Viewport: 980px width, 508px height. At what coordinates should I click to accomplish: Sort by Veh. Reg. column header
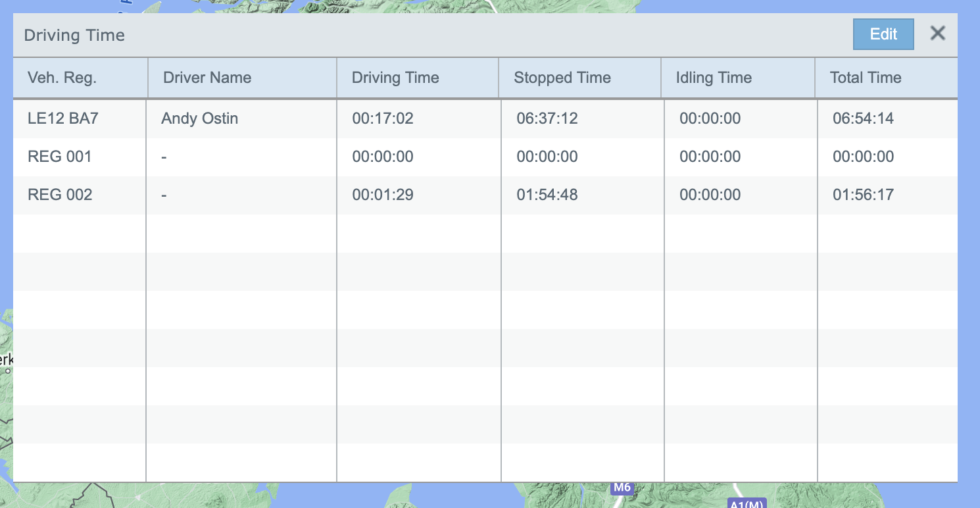coord(62,78)
